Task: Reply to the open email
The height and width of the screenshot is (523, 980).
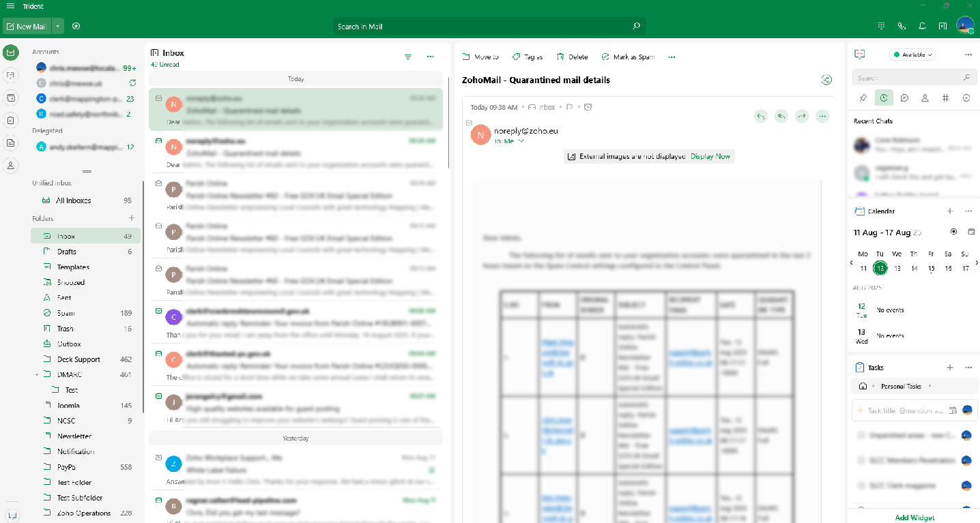Action: [761, 117]
